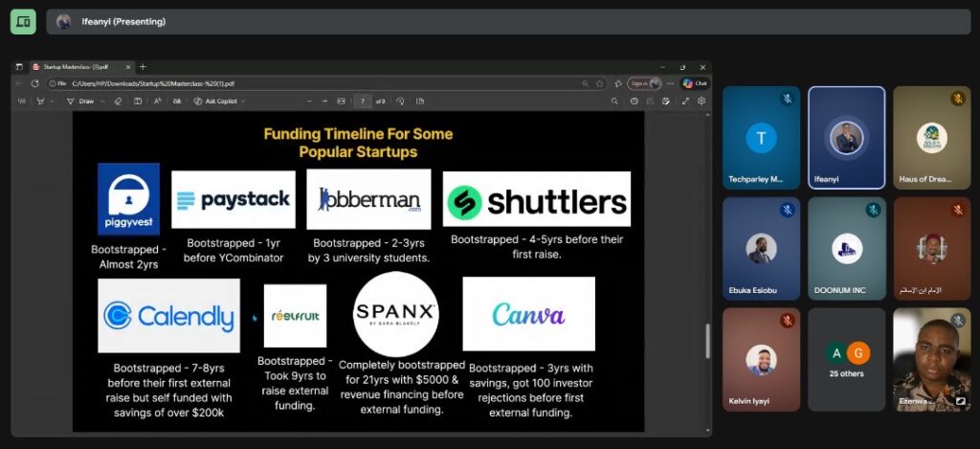Enter PDF full screen mode
This screenshot has width=980, height=449.
pos(685,101)
